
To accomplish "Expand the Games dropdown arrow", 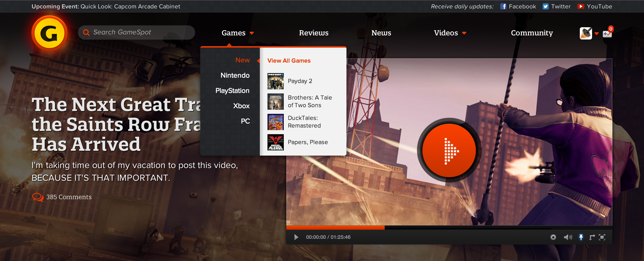I will tap(252, 33).
